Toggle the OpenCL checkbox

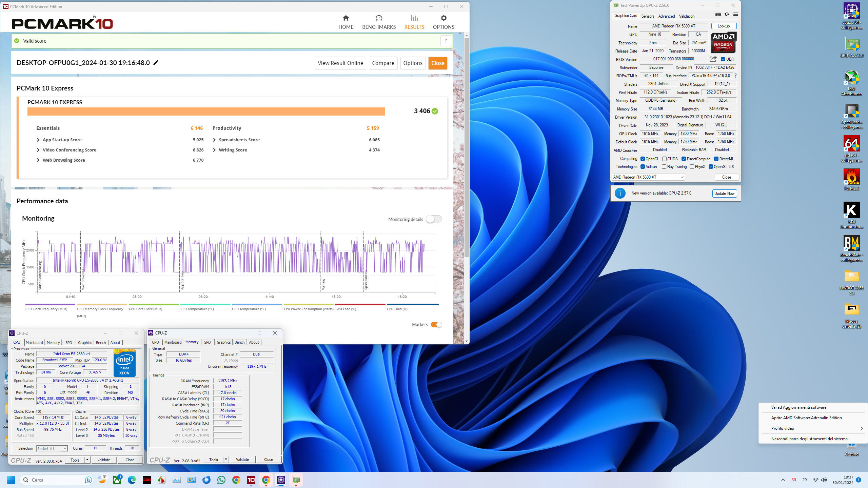(x=643, y=159)
